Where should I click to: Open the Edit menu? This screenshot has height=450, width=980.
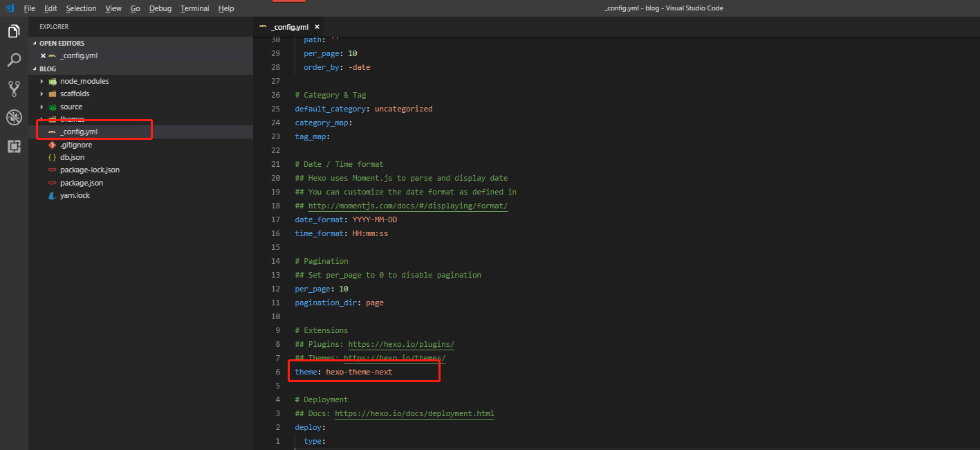(x=50, y=8)
